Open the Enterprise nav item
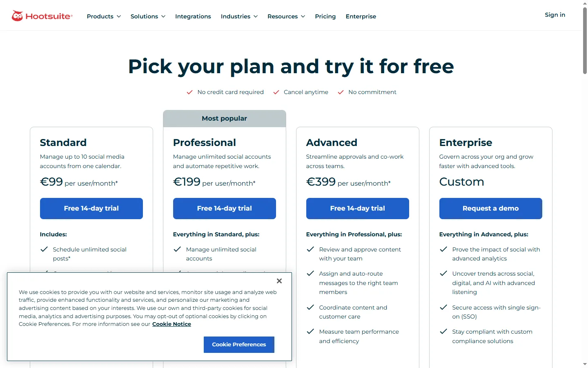588x368 pixels. click(x=361, y=16)
